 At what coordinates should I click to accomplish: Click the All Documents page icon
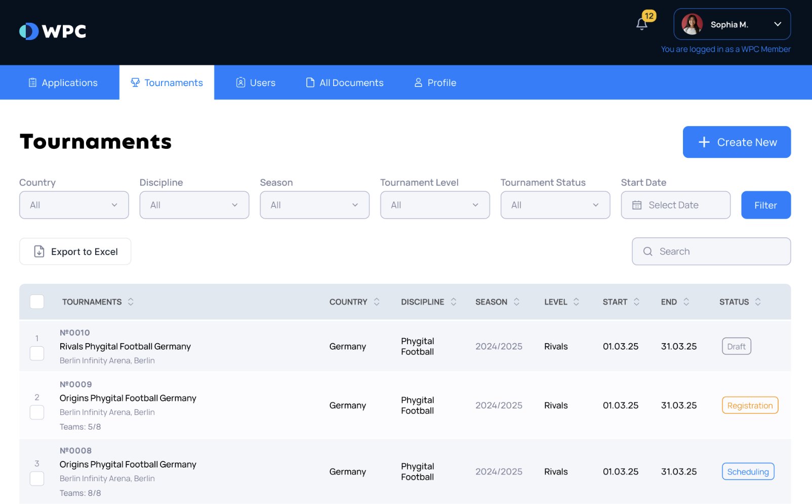(310, 82)
